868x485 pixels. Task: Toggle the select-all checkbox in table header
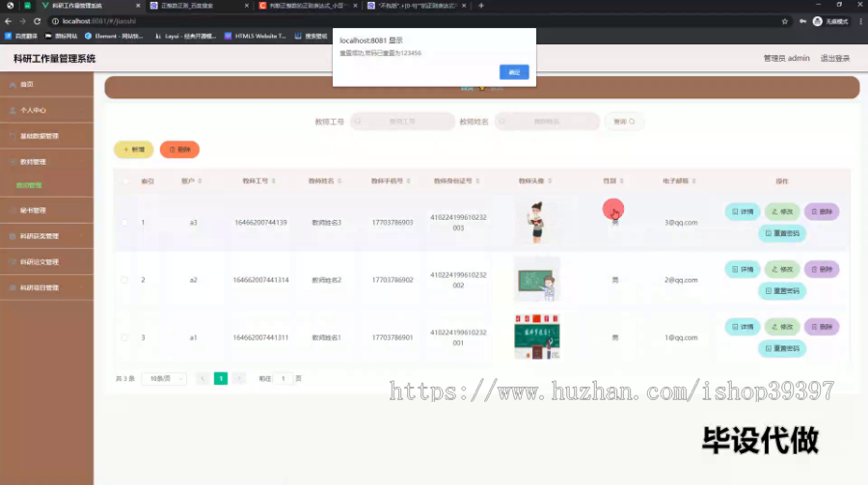pyautogui.click(x=124, y=181)
